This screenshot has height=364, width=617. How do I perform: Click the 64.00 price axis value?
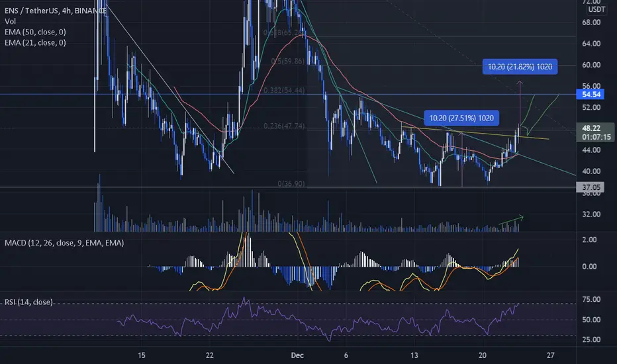591,43
